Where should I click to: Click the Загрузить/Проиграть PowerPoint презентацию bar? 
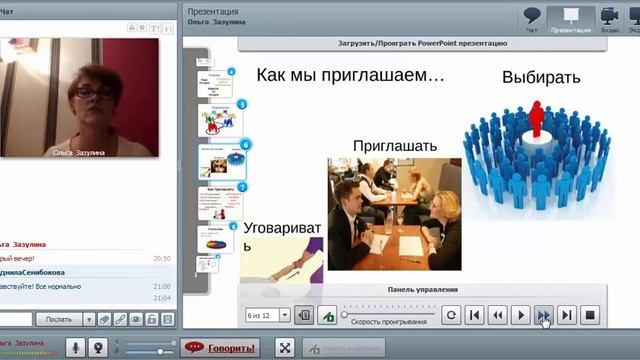422,43
